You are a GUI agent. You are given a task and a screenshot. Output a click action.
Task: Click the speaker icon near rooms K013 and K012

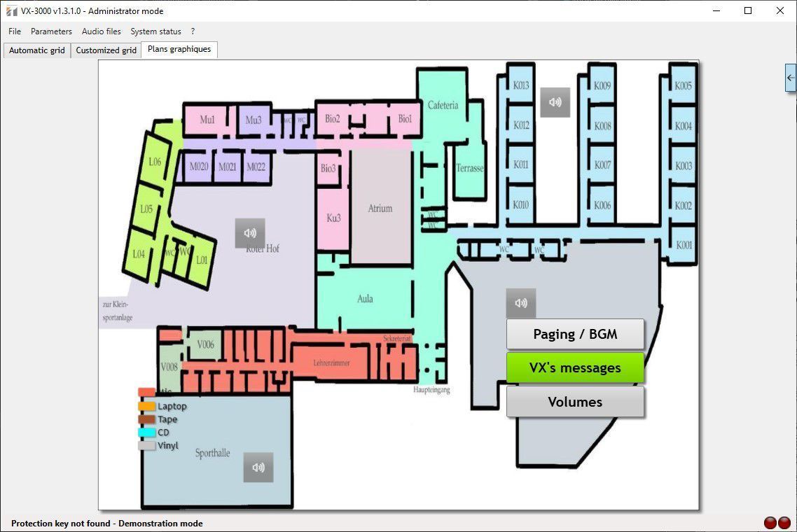555,102
